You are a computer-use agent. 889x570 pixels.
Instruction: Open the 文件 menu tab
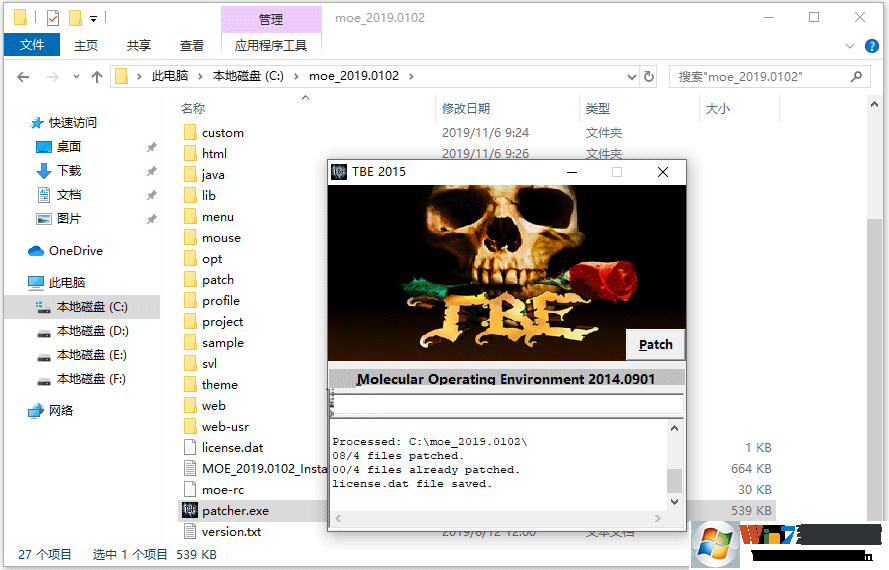pos(31,45)
